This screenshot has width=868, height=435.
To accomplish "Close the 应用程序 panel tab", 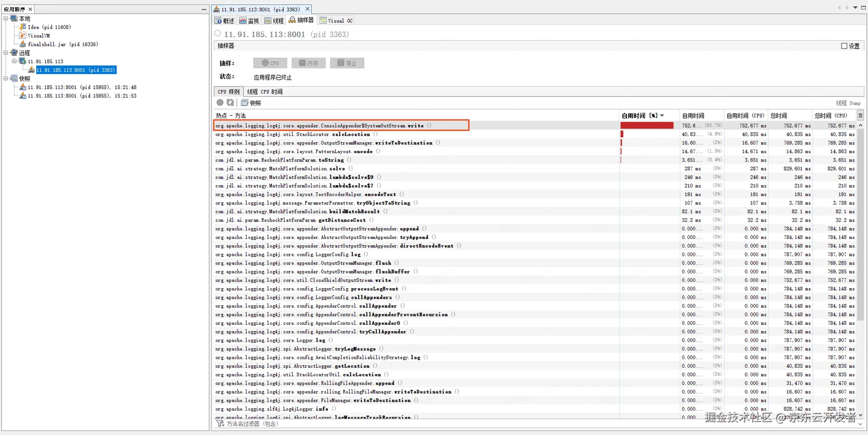I will (31, 9).
